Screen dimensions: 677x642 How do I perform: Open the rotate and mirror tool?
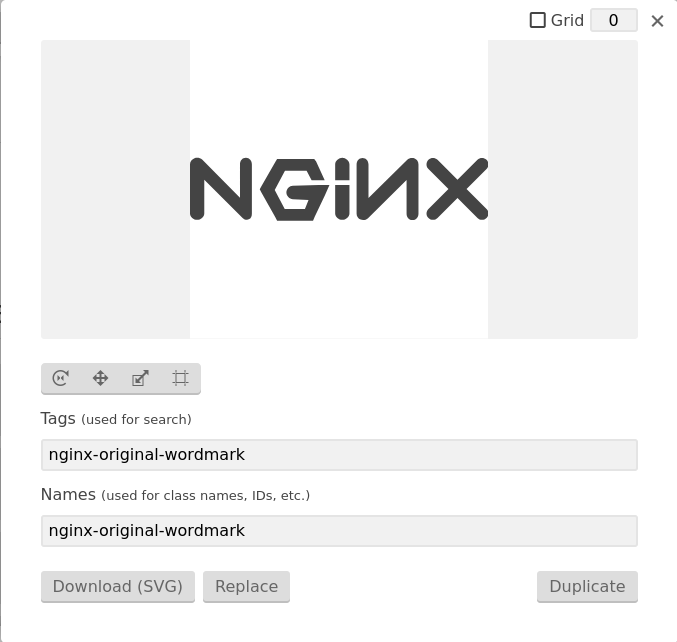(x=60, y=378)
